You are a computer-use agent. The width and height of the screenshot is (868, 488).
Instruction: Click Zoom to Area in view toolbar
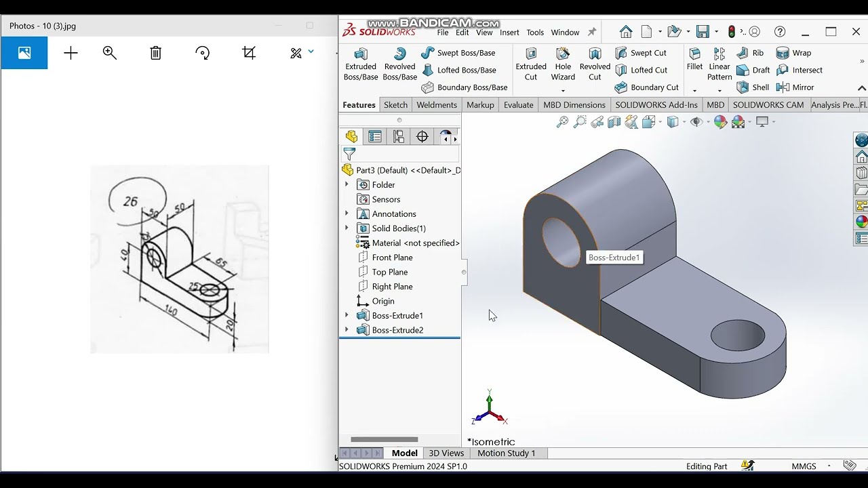coord(580,122)
